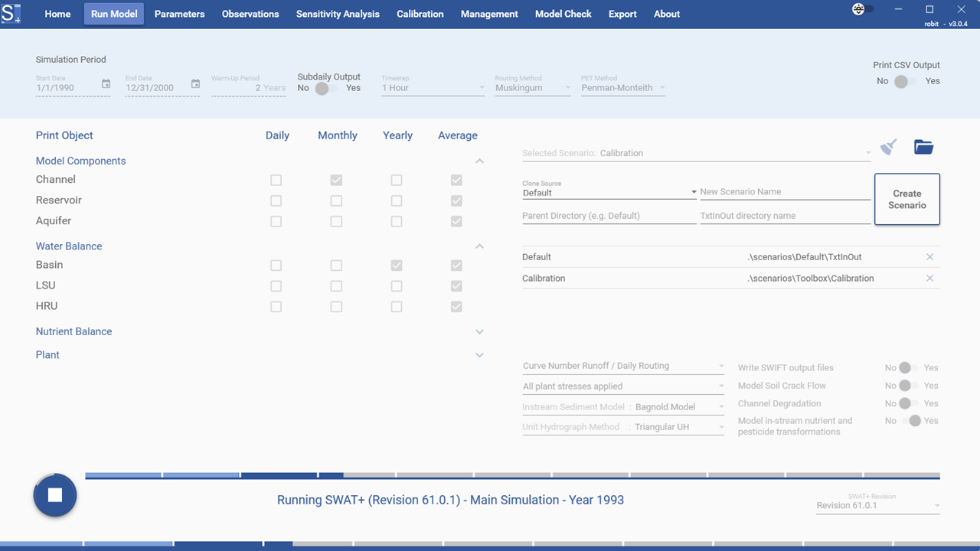Image resolution: width=980 pixels, height=551 pixels.
Task: Toggle the theme switch in title bar
Action: (863, 9)
